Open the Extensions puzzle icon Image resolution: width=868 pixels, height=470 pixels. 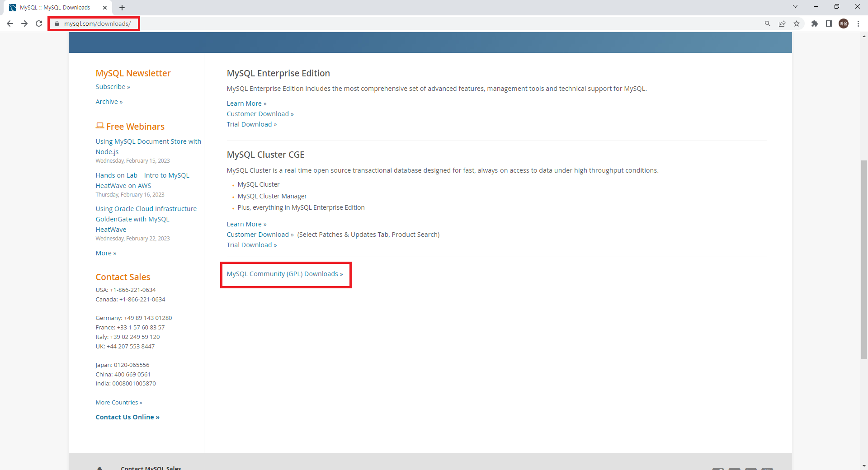tap(815, 23)
